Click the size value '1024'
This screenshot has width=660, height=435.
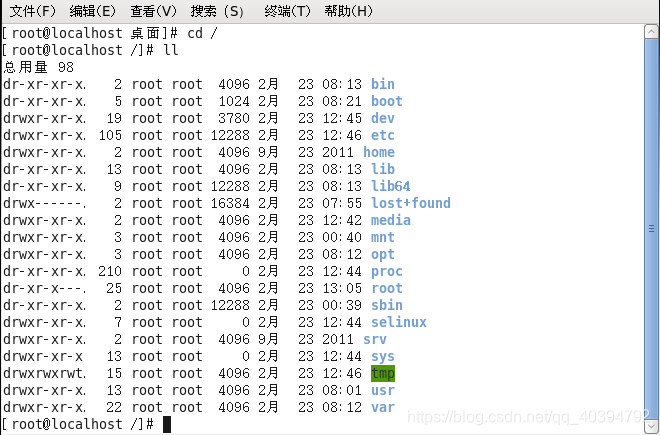pos(234,101)
